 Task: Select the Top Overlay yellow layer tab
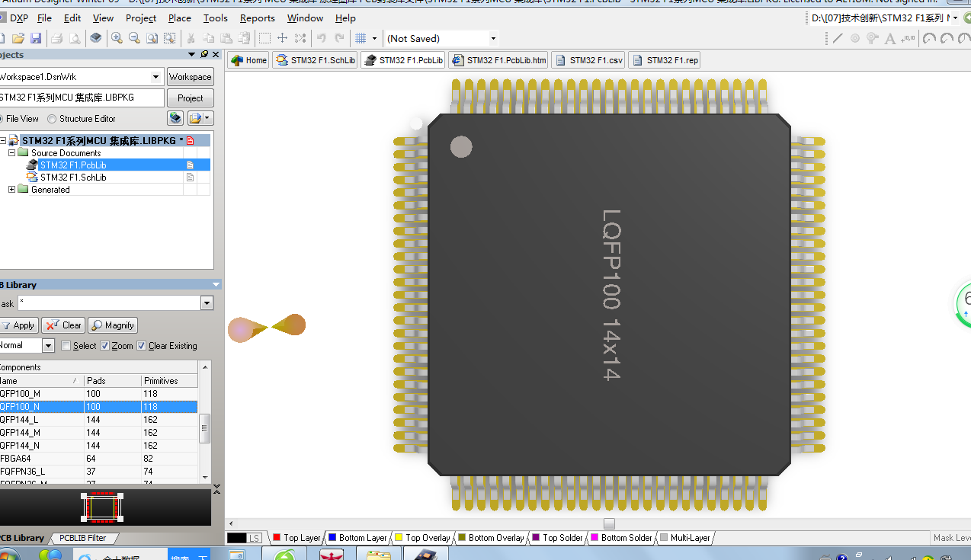[x=422, y=538]
